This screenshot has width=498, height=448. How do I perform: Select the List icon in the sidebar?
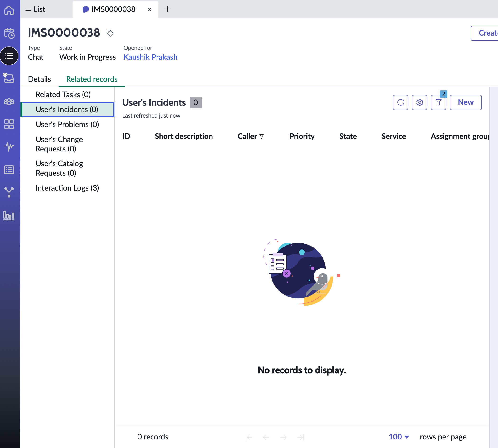tap(9, 56)
